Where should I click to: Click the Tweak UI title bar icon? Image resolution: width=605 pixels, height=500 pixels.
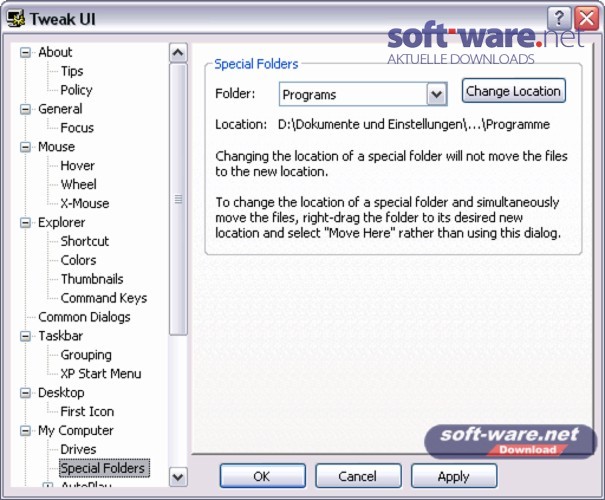[x=15, y=19]
